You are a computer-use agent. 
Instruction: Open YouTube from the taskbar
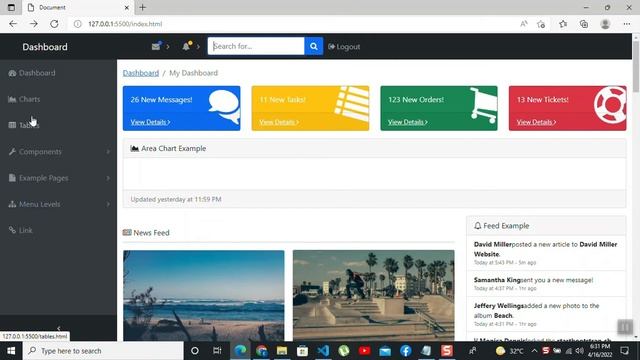click(364, 351)
